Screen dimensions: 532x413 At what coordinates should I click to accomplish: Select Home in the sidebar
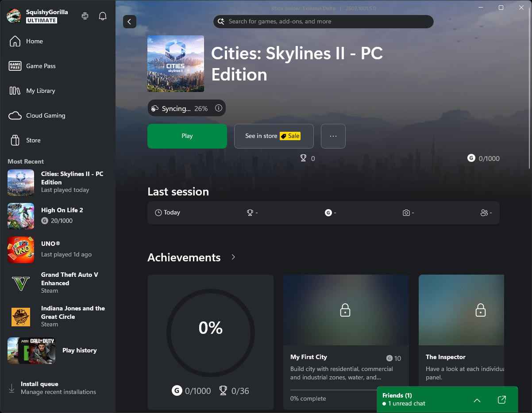(x=15, y=41)
